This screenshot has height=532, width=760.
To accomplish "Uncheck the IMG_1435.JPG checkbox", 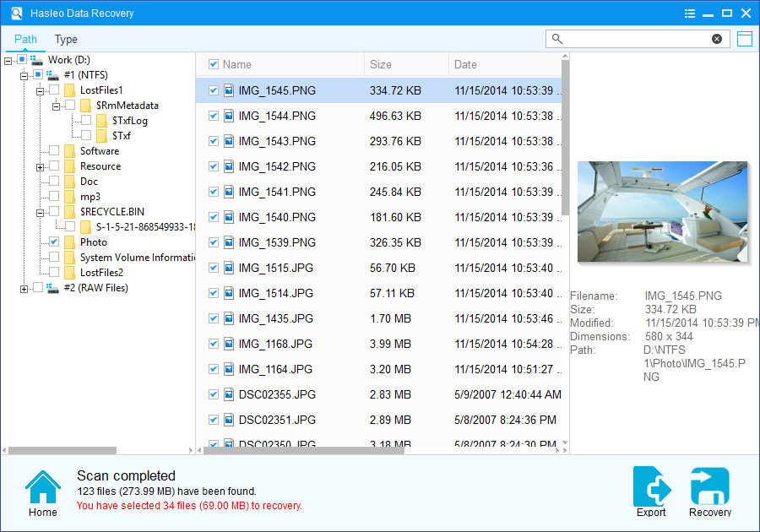I will tap(214, 318).
